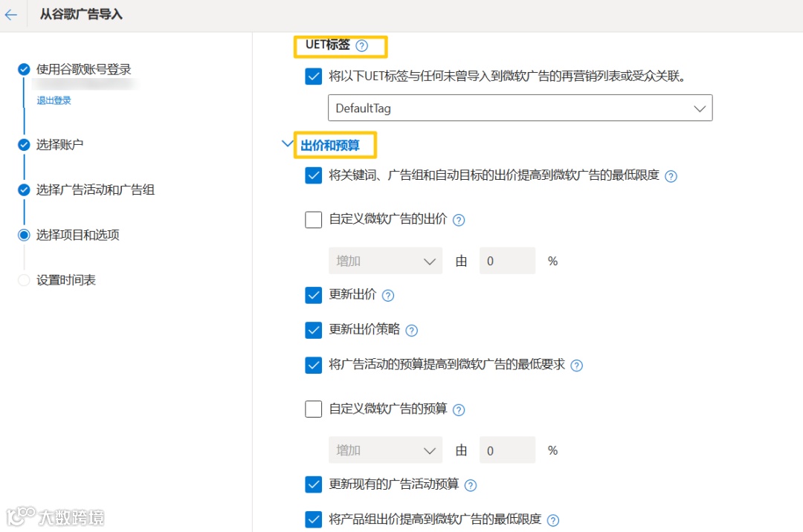The width and height of the screenshot is (803, 532).
Task: Open help icon for 更新现有的广告活动预算
Action: (471, 485)
